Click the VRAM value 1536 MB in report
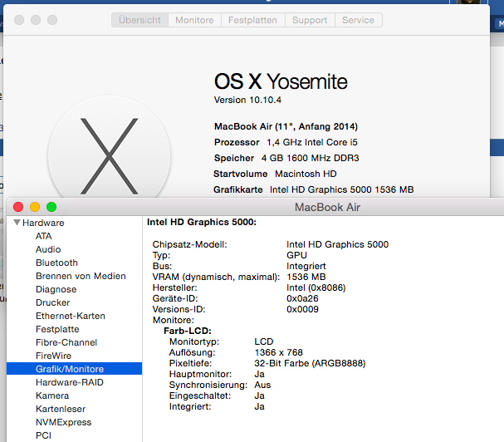The width and height of the screenshot is (504, 442). click(306, 277)
